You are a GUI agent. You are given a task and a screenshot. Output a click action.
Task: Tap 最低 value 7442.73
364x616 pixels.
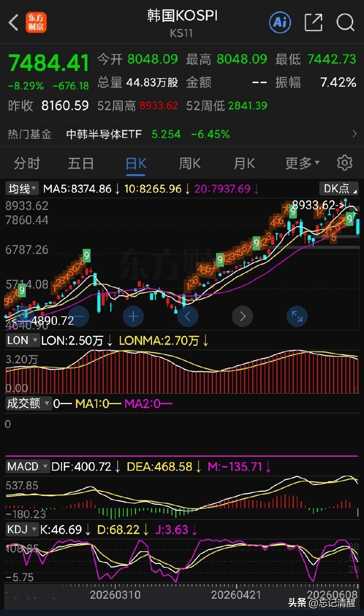pyautogui.click(x=332, y=59)
